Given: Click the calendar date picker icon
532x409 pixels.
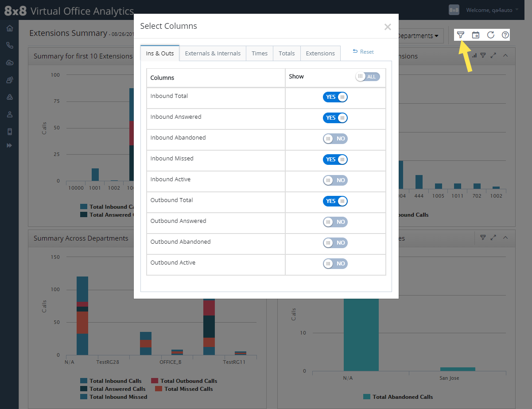Looking at the screenshot, I should point(476,35).
